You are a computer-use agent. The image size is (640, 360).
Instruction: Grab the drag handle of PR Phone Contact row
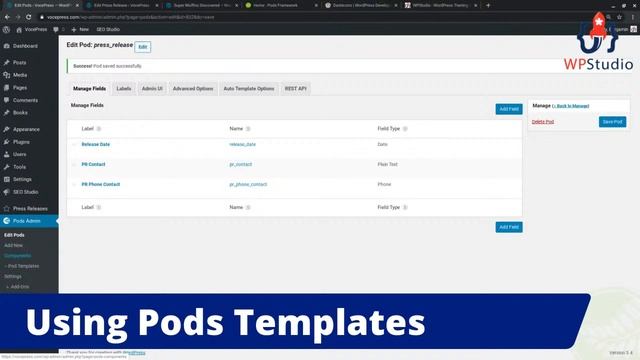74,184
